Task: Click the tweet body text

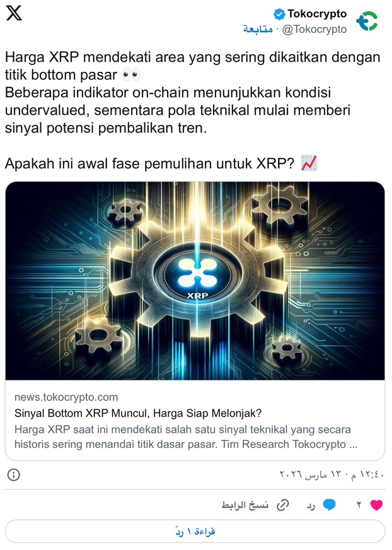Action: (193, 110)
